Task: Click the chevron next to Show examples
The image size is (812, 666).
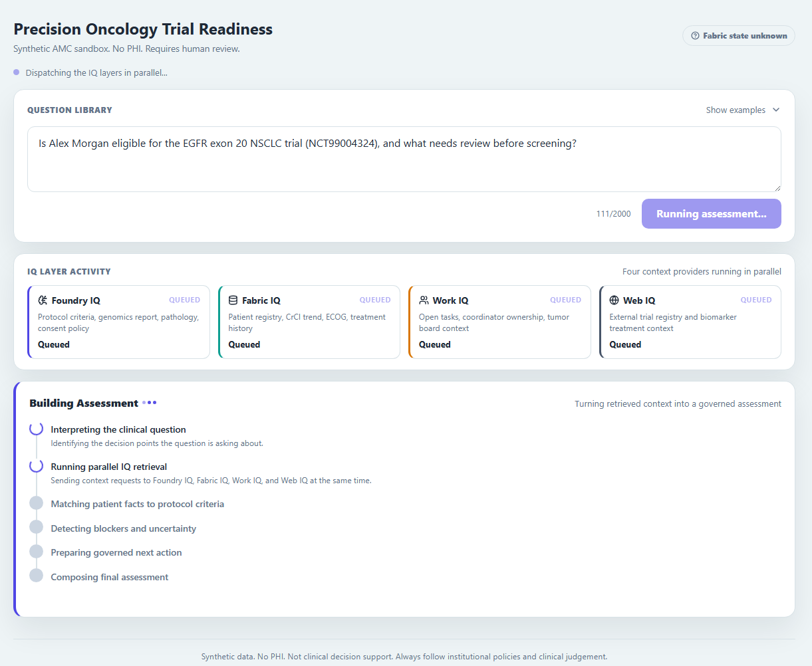Action: [x=775, y=110]
